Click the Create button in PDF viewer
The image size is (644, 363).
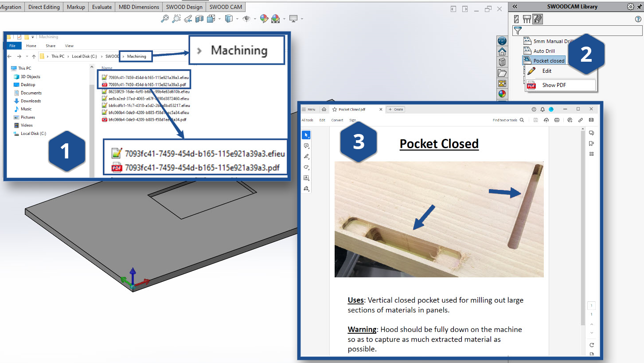pos(395,109)
